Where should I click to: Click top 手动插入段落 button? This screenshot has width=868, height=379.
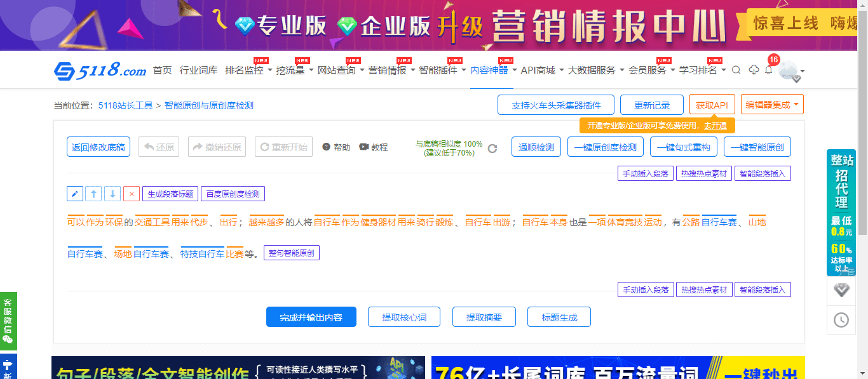pos(646,173)
